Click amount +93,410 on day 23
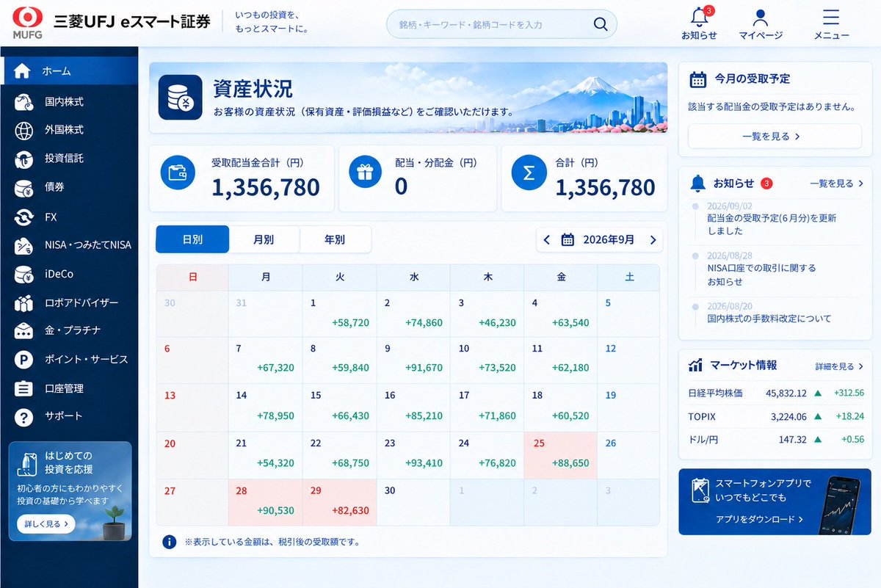Viewport: 881px width, 588px height. click(424, 463)
